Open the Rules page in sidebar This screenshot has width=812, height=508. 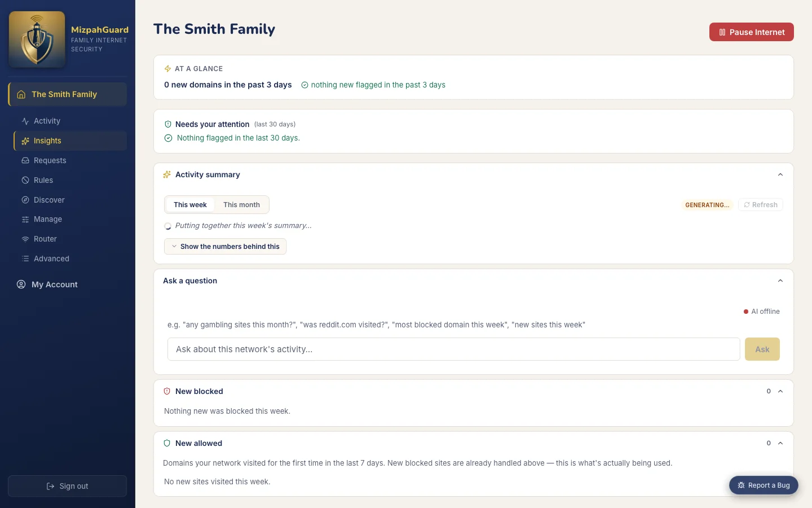[x=70, y=180]
